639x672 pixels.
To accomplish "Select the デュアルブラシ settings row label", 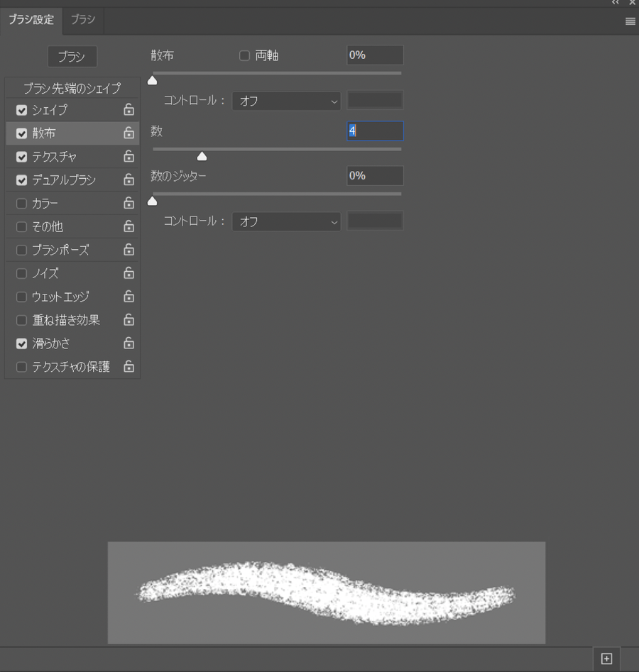I will [x=64, y=180].
